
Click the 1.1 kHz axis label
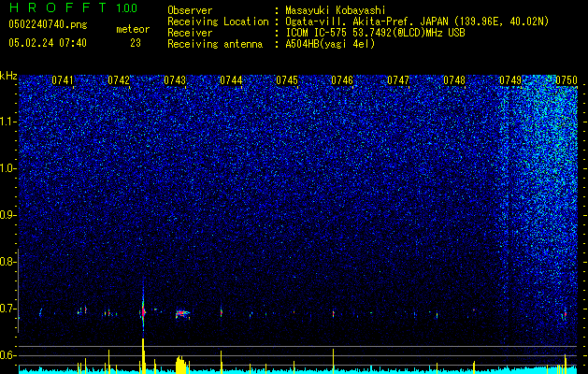click(8, 122)
